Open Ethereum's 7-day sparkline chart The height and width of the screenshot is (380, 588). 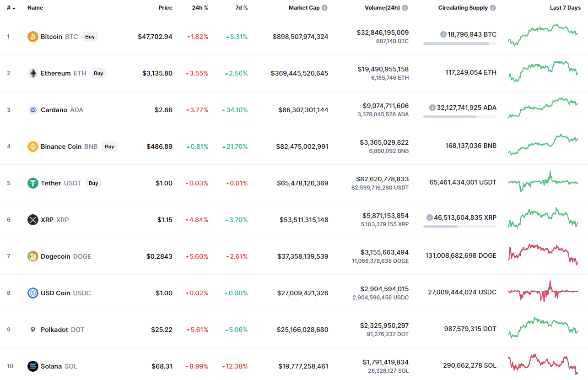pos(543,71)
